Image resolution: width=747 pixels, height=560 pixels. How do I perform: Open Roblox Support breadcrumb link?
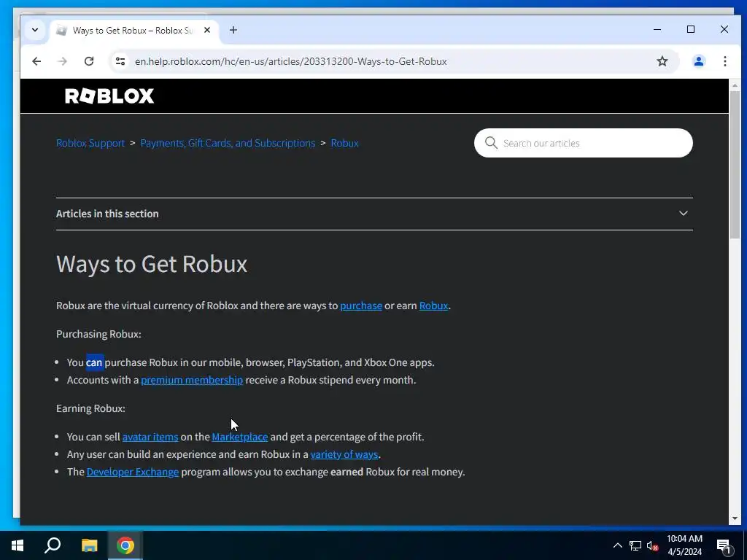[x=90, y=144]
